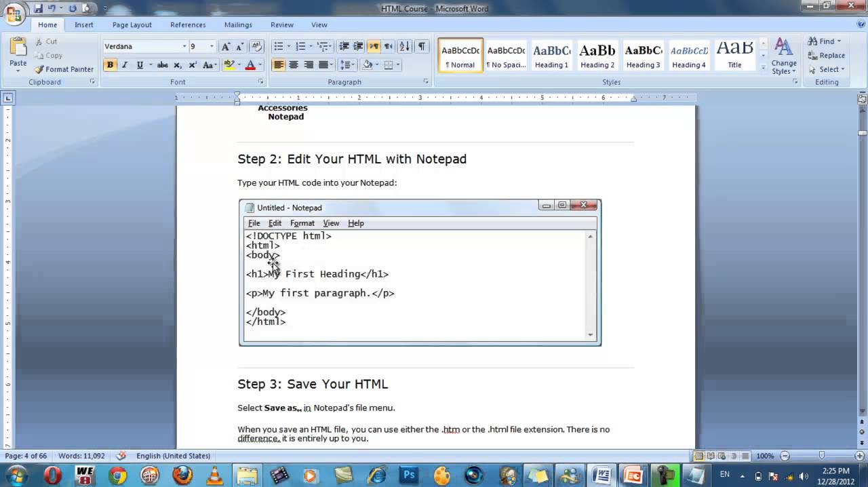Switch to the Mailings tab
This screenshot has height=487, width=868.
point(238,24)
